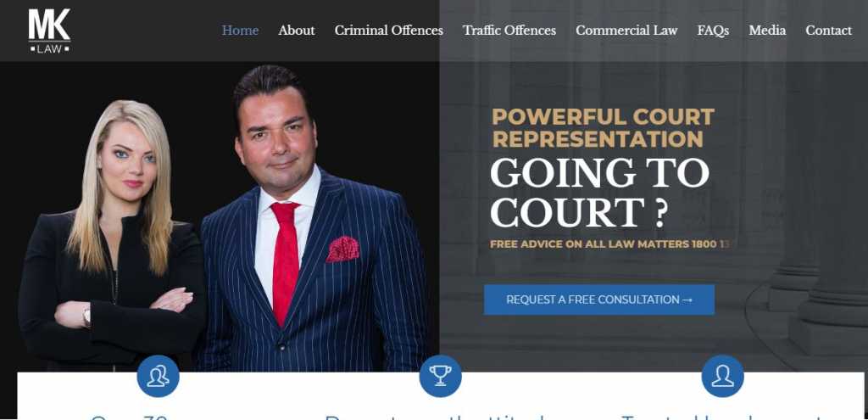This screenshot has width=868, height=420.
Task: Click the man in pinstripe suit photo
Action: coord(310,221)
